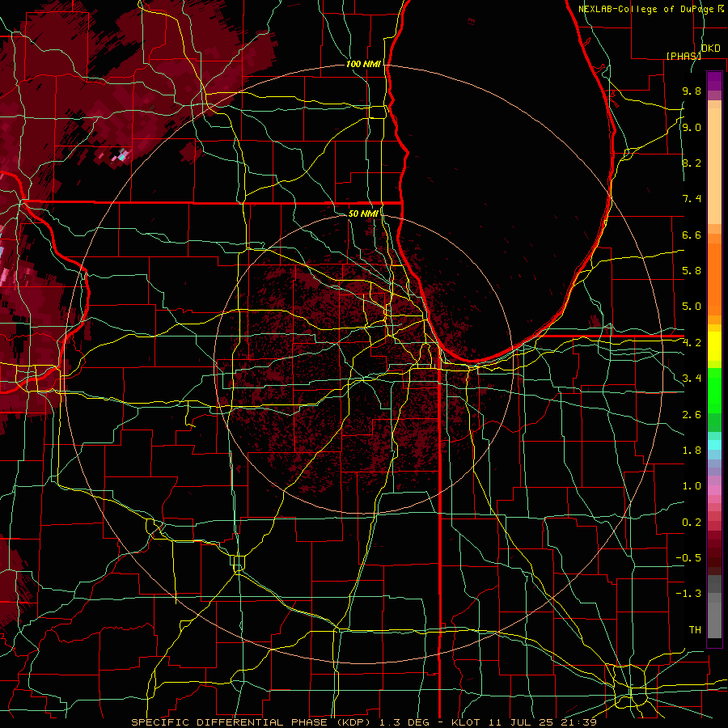Select the DKD label above the color scale
Image resolution: width=728 pixels, height=728 pixels.
click(710, 49)
